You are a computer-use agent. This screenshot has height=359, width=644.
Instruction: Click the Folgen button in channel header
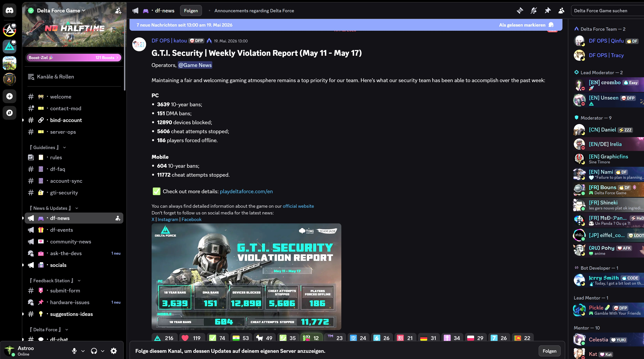coord(191,11)
